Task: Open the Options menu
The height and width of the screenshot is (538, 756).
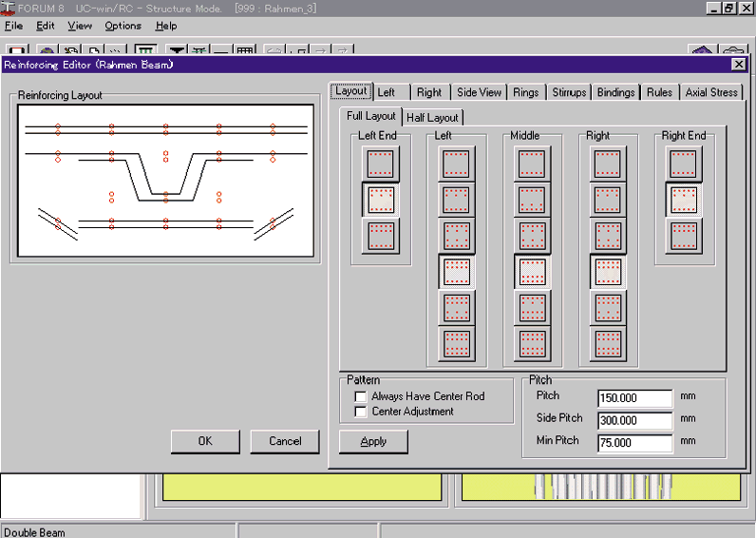Action: [123, 26]
